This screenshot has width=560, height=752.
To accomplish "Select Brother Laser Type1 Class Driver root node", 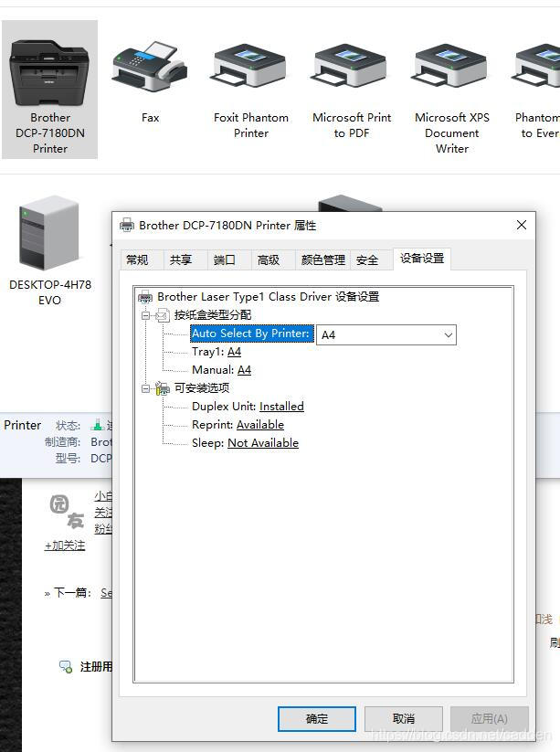I will 268,297.
